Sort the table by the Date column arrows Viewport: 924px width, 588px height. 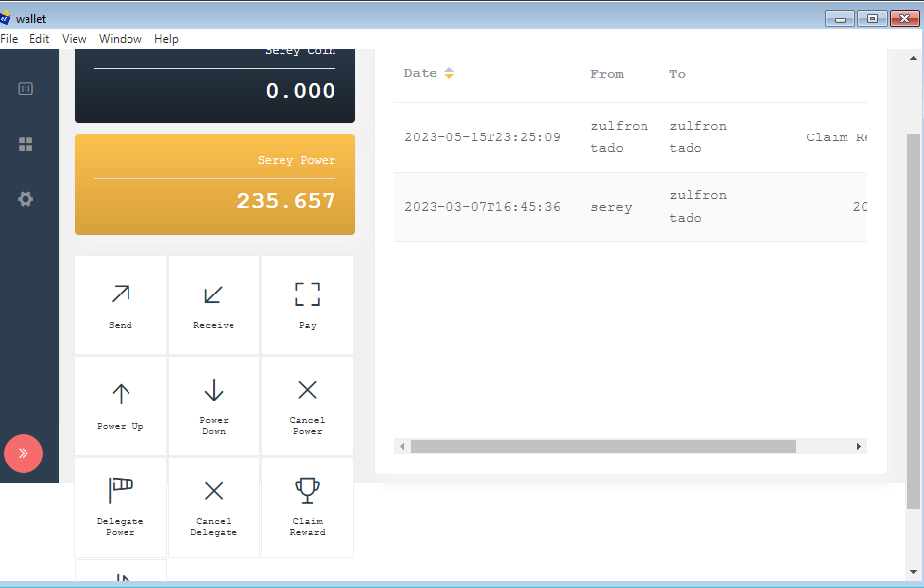click(x=449, y=73)
